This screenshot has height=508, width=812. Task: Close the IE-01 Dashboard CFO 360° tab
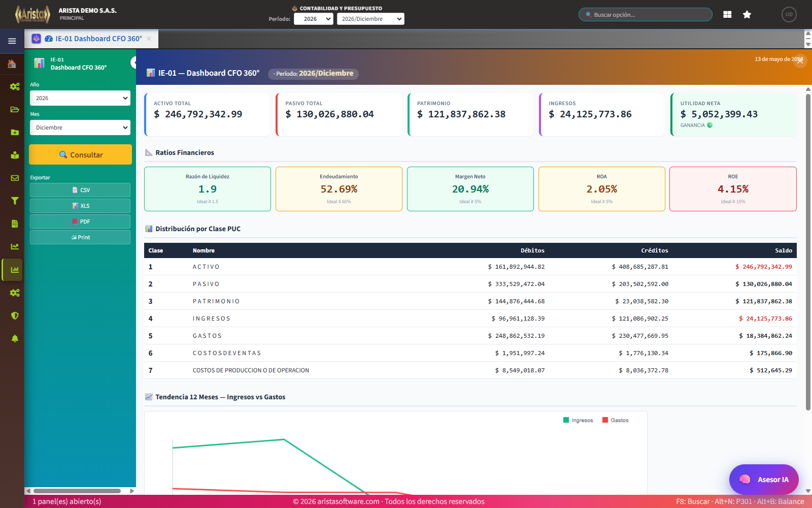click(x=149, y=39)
